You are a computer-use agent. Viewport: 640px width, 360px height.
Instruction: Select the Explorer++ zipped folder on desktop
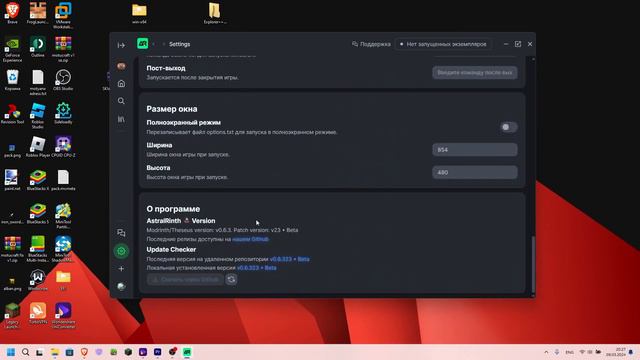click(x=214, y=13)
